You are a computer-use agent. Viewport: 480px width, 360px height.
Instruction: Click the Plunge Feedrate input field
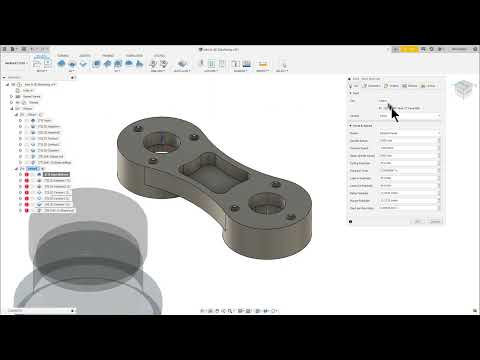click(x=408, y=201)
